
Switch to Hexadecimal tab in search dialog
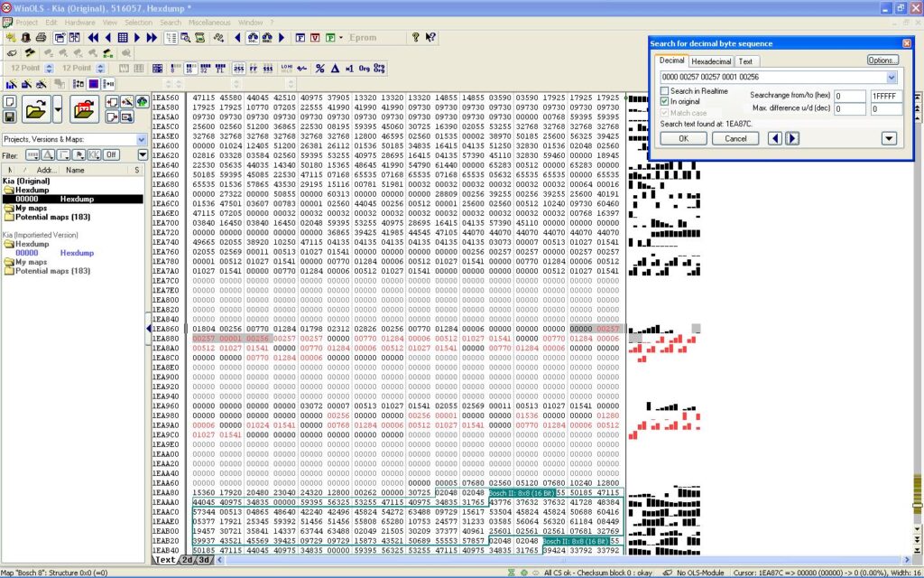pyautogui.click(x=711, y=61)
